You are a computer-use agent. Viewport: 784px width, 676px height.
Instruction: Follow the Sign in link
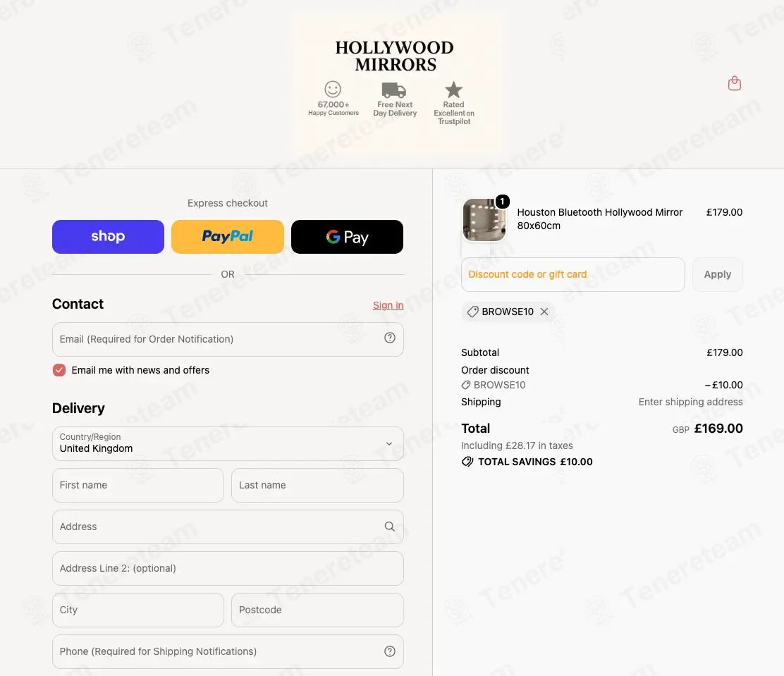(x=388, y=305)
